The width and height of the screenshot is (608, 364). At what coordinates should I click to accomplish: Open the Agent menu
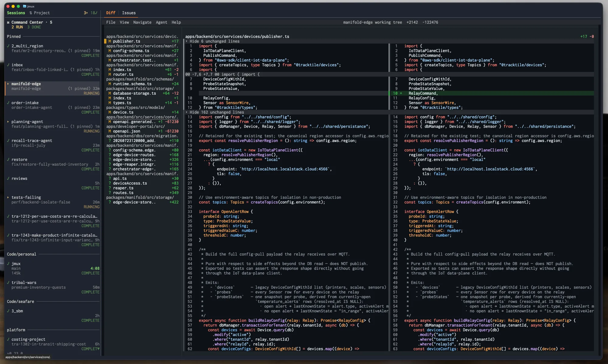pyautogui.click(x=161, y=22)
